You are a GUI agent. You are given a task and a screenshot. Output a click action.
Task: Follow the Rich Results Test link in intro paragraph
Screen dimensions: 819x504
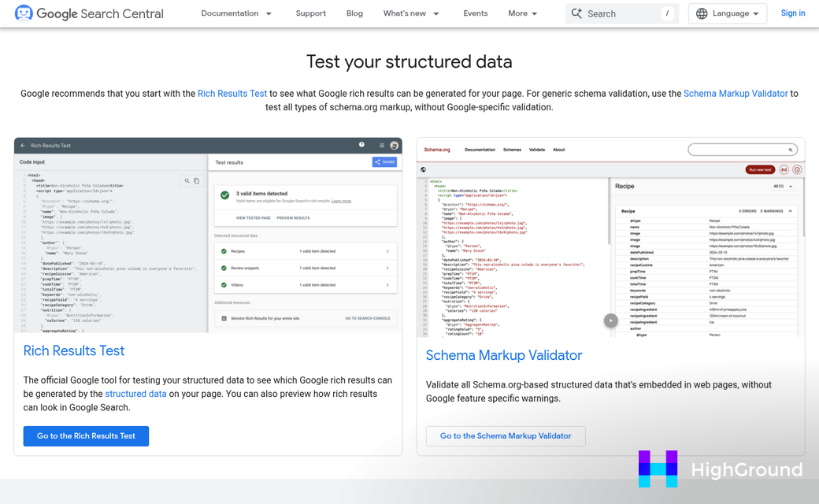(x=232, y=94)
